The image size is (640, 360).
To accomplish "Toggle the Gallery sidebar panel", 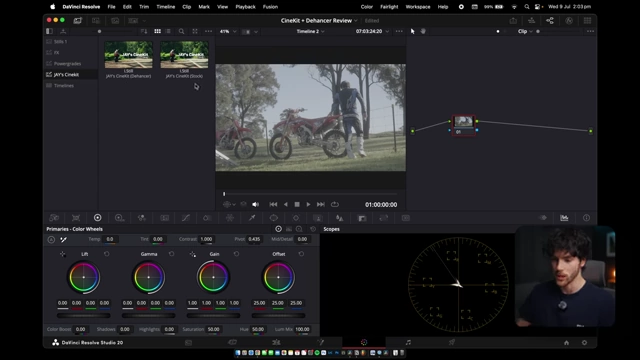I will (x=49, y=31).
